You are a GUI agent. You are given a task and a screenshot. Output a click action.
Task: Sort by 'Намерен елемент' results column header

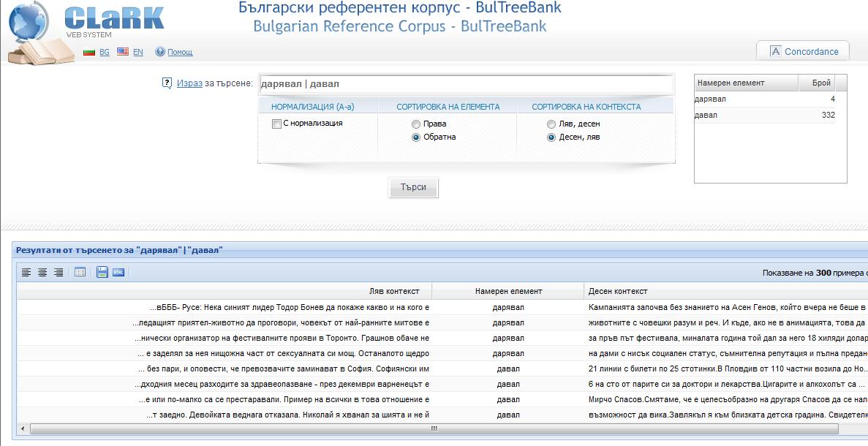(x=508, y=291)
